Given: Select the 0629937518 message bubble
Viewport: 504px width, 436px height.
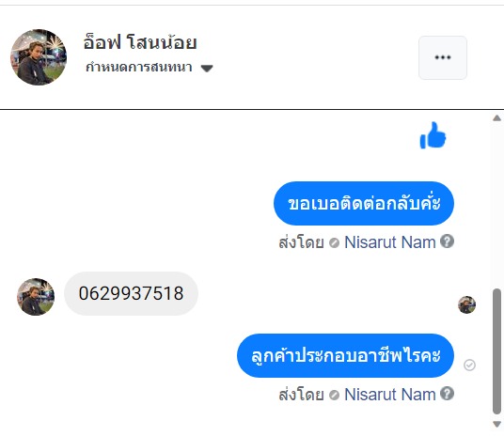Looking at the screenshot, I should point(131,293).
